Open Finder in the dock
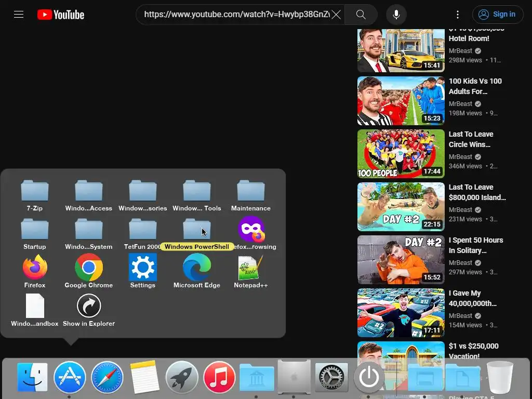The height and width of the screenshot is (399, 532). click(32, 377)
